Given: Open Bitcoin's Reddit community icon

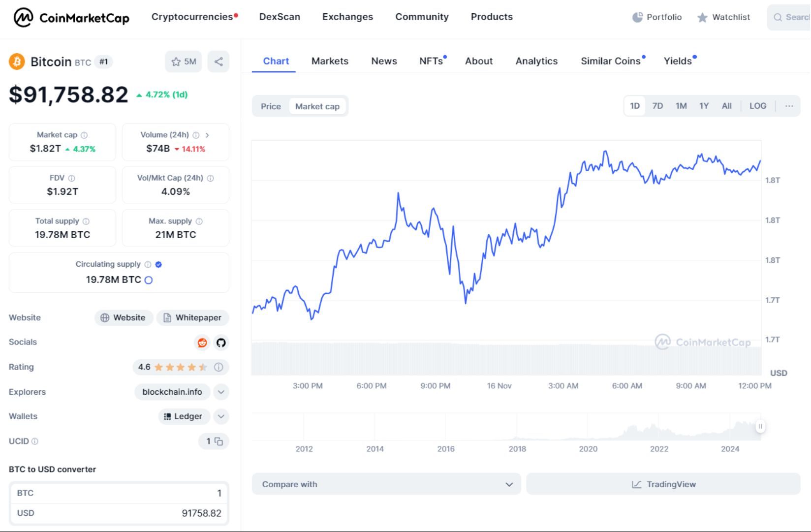Looking at the screenshot, I should coord(202,343).
